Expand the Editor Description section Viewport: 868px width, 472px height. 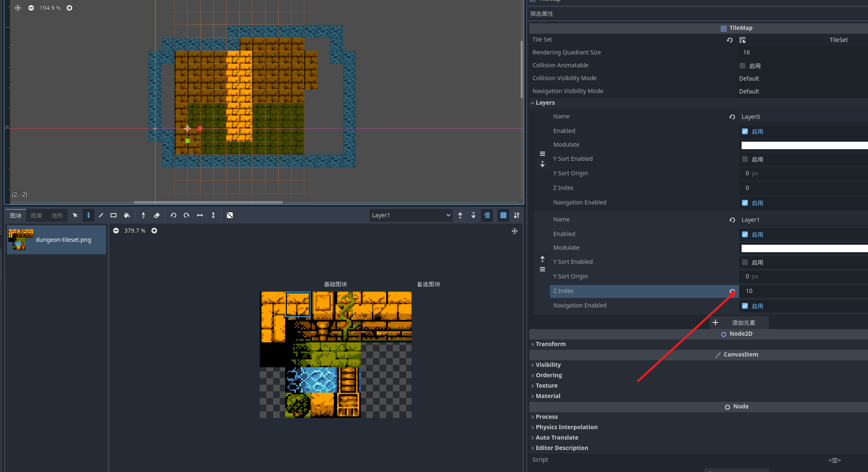point(562,448)
